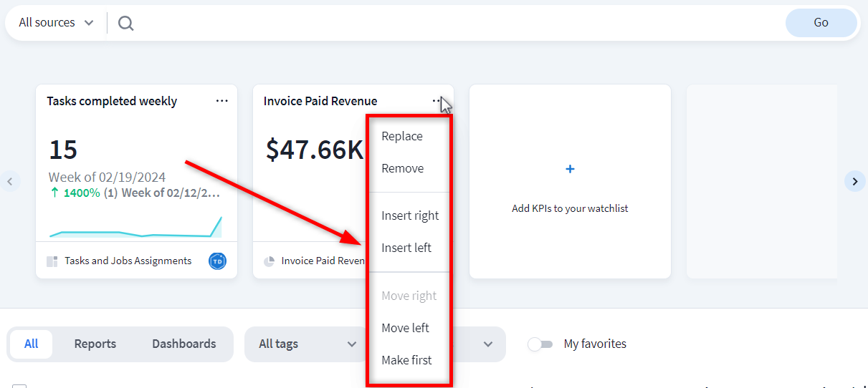The height and width of the screenshot is (388, 868).
Task: Click Invoice Paid Revenue pie chart icon
Action: 270,261
